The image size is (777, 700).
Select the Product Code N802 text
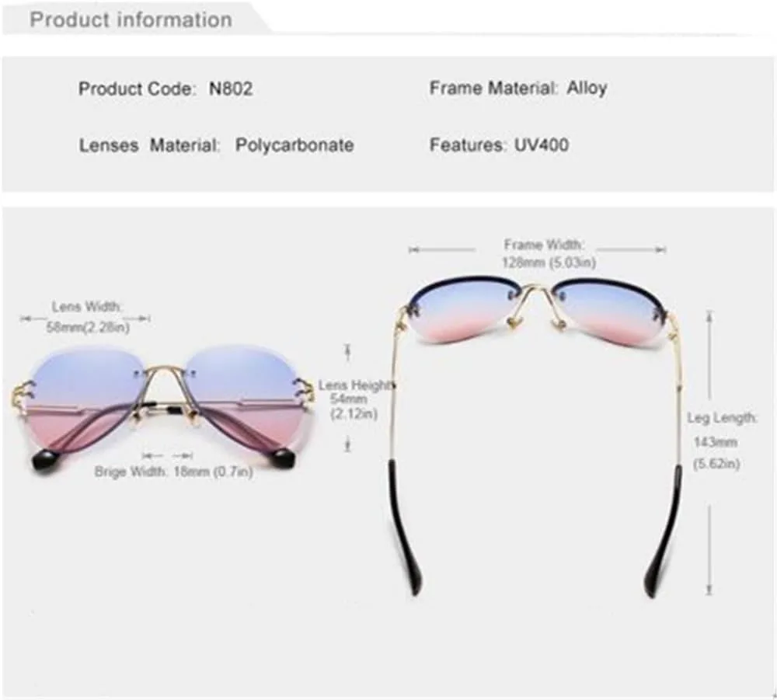(x=166, y=89)
